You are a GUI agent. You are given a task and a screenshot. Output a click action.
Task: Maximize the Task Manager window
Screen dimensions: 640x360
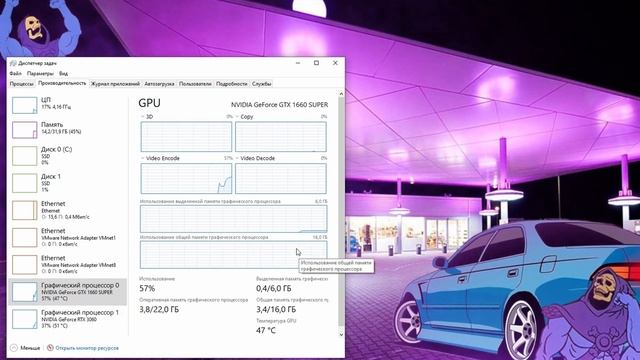[316, 63]
